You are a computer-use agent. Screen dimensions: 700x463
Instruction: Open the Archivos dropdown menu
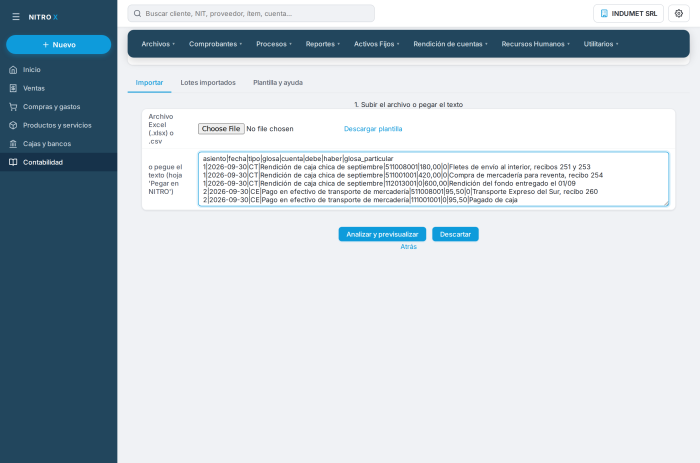click(x=158, y=44)
